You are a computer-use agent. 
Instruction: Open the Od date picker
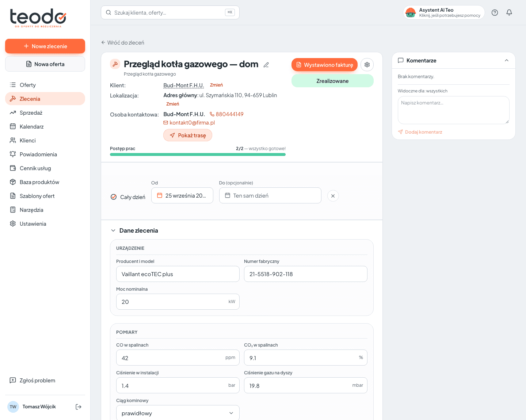tap(182, 195)
